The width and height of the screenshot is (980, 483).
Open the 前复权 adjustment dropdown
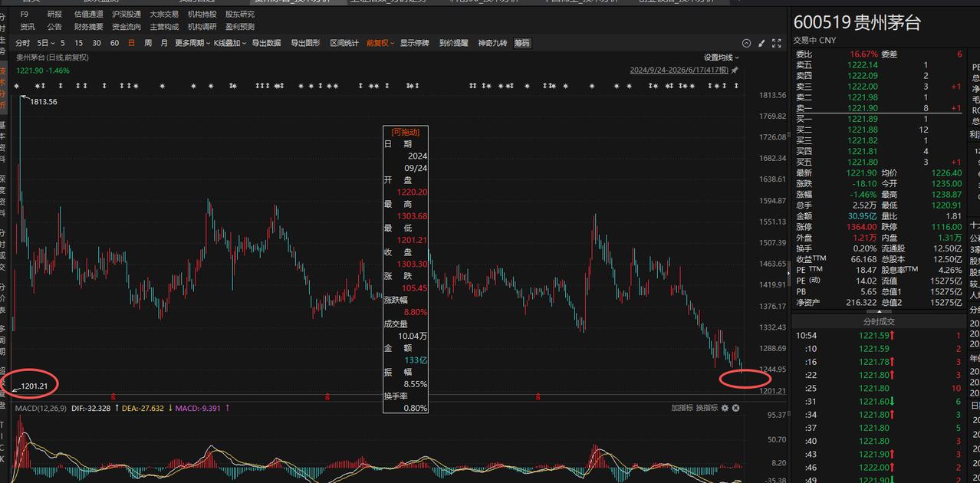coord(380,43)
